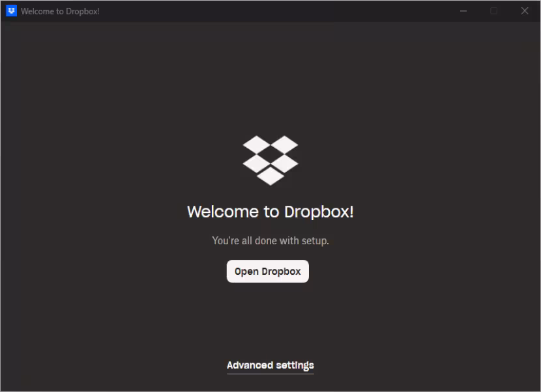Click the 'You're all done with setup.' text
Screen dimensions: 541x392
point(270,241)
